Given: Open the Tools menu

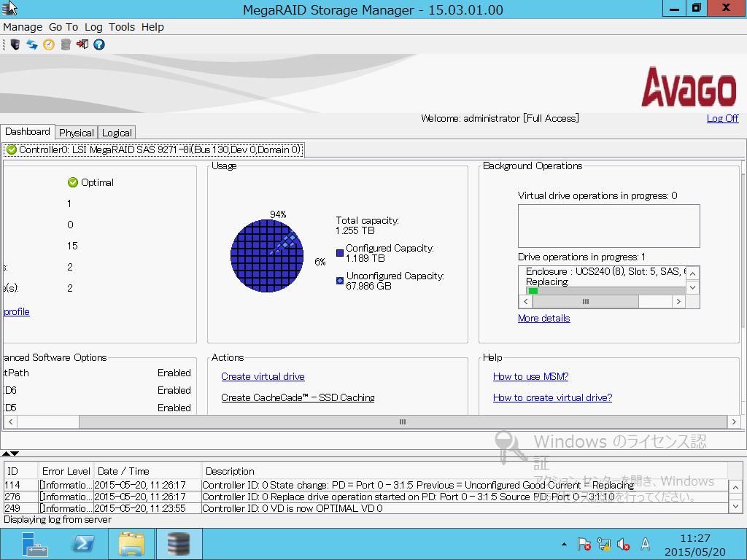Looking at the screenshot, I should 122,27.
